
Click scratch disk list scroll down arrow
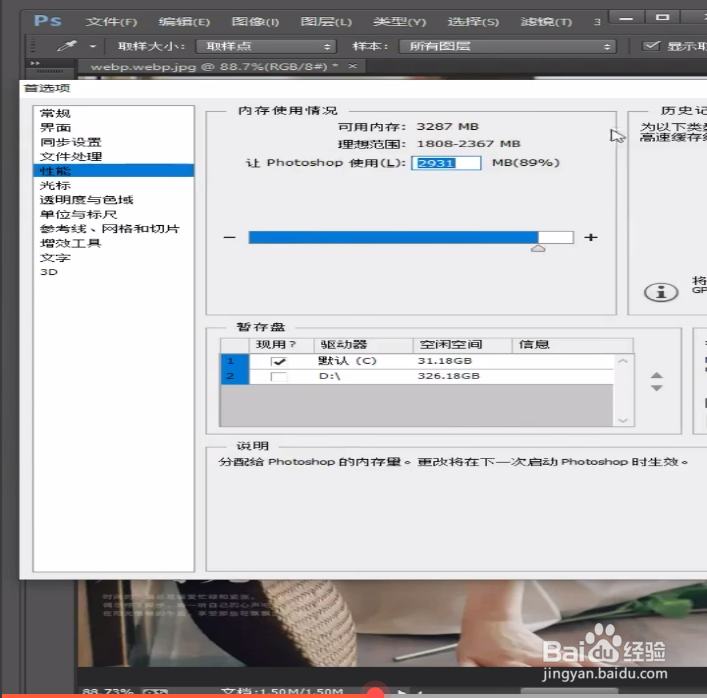click(623, 420)
